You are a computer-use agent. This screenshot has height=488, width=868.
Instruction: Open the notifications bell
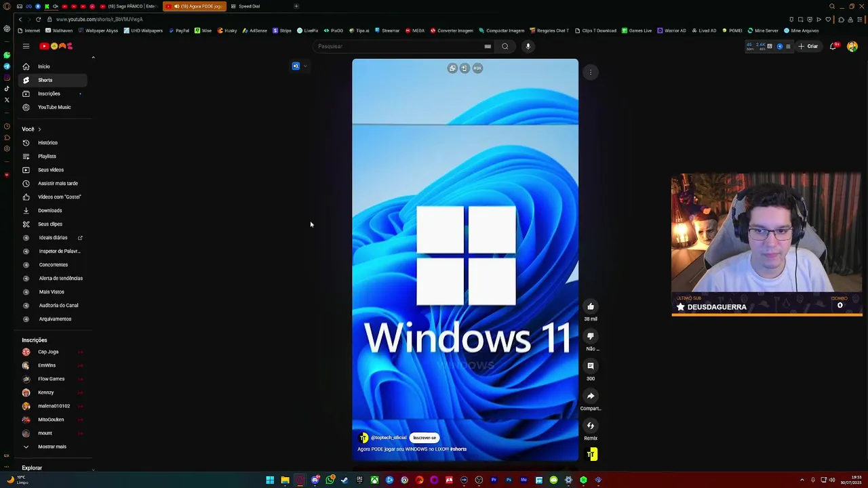point(833,46)
